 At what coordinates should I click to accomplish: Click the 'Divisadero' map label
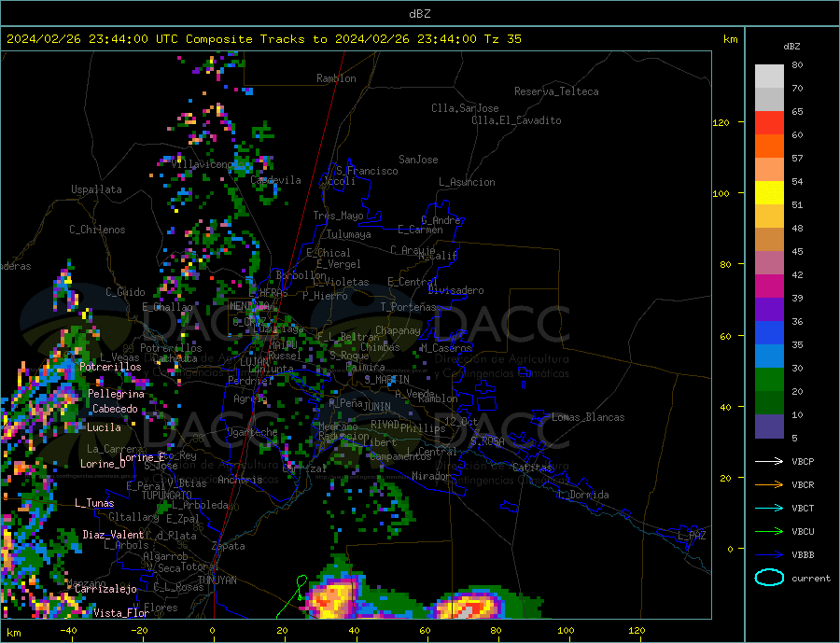[455, 290]
